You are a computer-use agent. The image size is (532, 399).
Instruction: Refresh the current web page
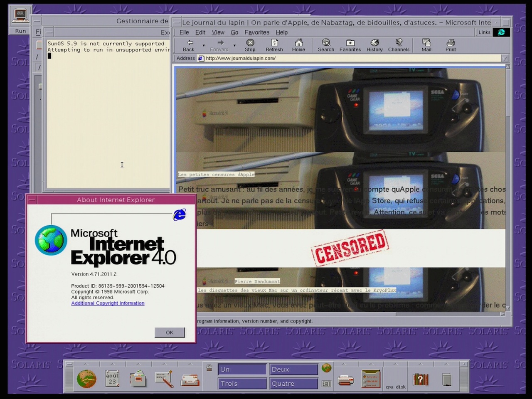pos(274,46)
